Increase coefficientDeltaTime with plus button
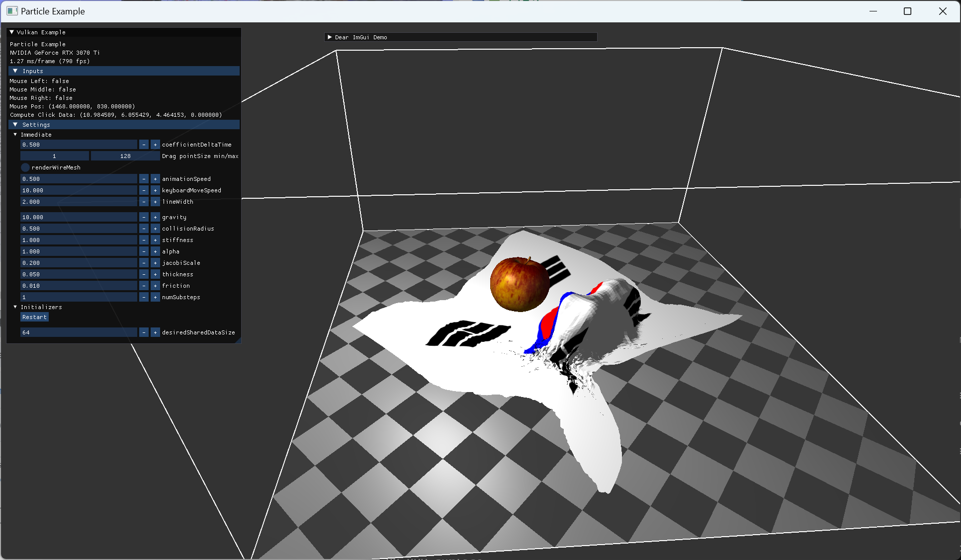 pos(155,145)
